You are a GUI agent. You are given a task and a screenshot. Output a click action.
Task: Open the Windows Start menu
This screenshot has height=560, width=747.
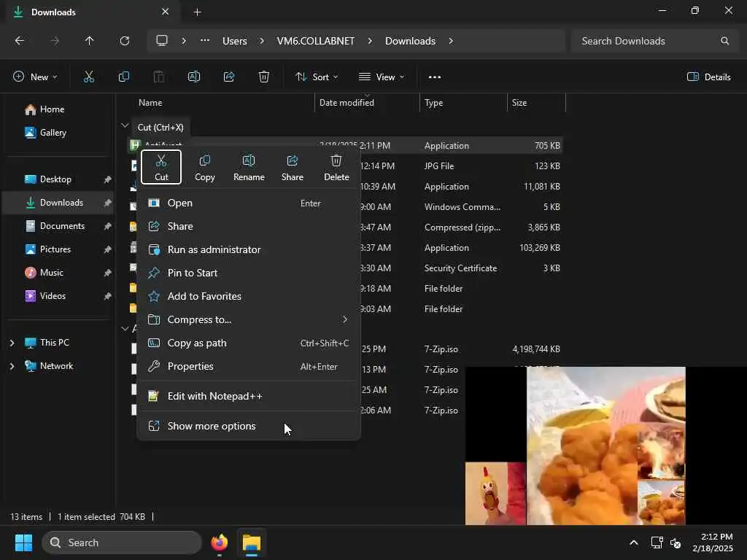coord(23,542)
